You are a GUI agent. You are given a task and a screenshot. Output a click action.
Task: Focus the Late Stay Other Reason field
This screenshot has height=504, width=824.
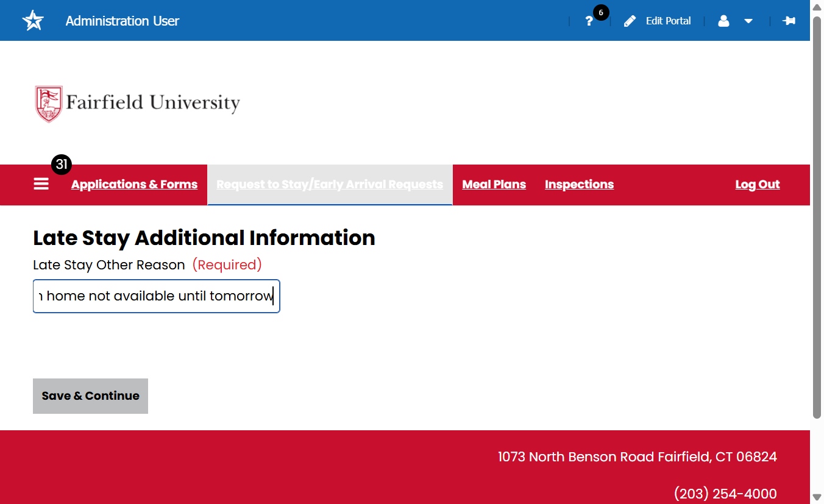[157, 296]
